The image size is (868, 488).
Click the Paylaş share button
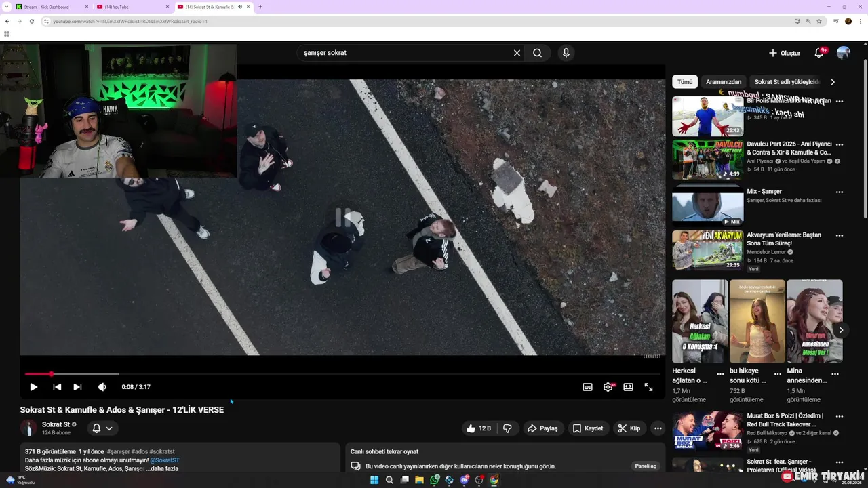(x=542, y=428)
